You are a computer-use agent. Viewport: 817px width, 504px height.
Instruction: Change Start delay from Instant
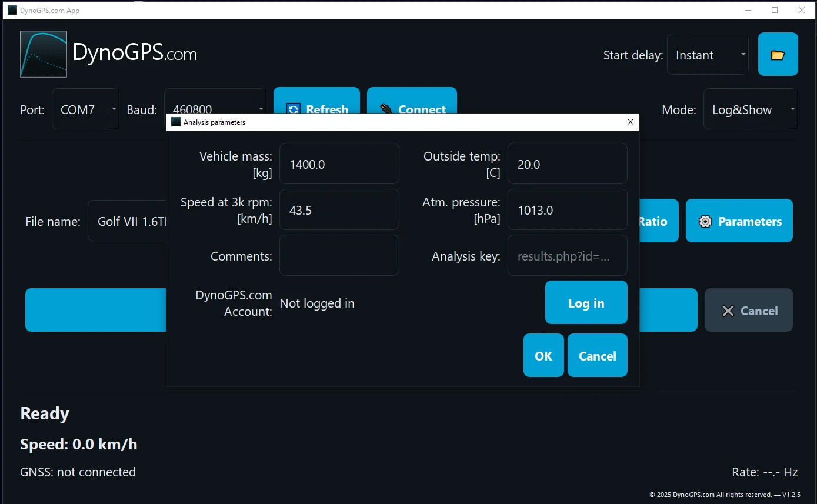707,54
